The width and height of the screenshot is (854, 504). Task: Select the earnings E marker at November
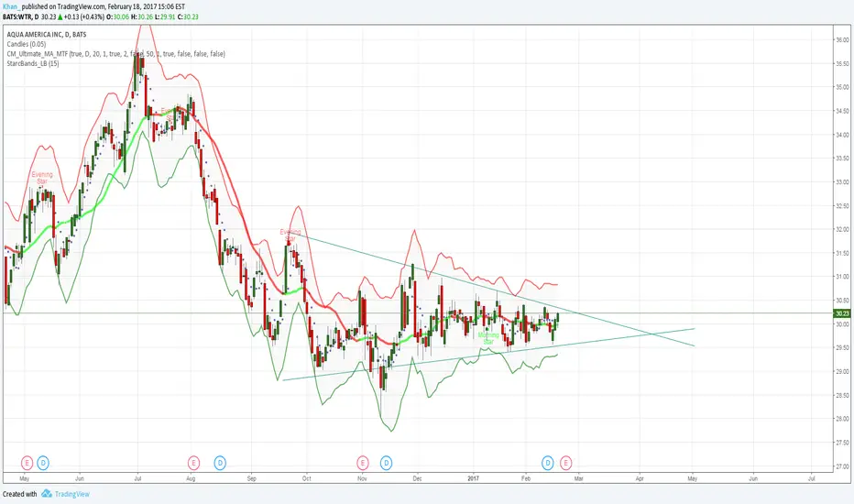[362, 463]
